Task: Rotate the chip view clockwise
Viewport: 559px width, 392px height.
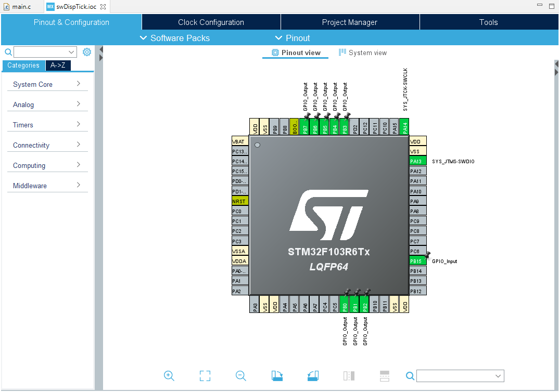Action: point(277,376)
